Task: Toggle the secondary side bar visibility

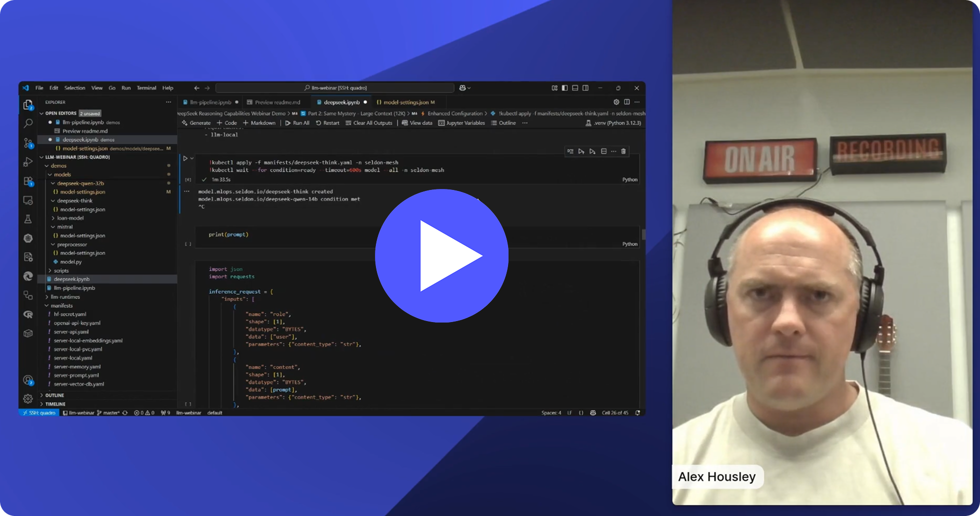Action: pos(585,88)
